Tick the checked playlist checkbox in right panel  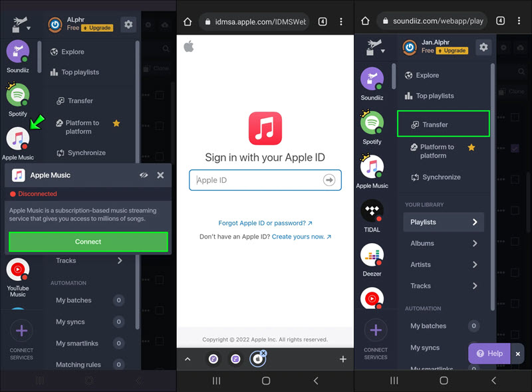click(515, 148)
